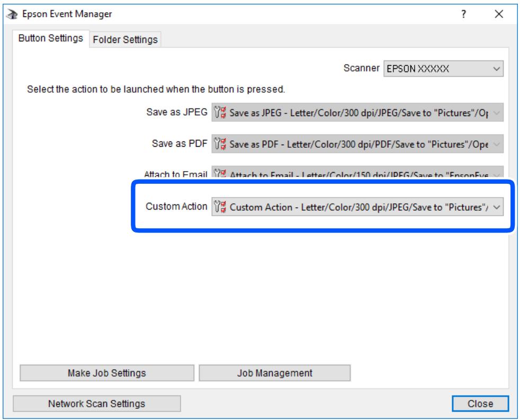Click the Close button at bottom right
This screenshot has width=520, height=420.
[480, 404]
